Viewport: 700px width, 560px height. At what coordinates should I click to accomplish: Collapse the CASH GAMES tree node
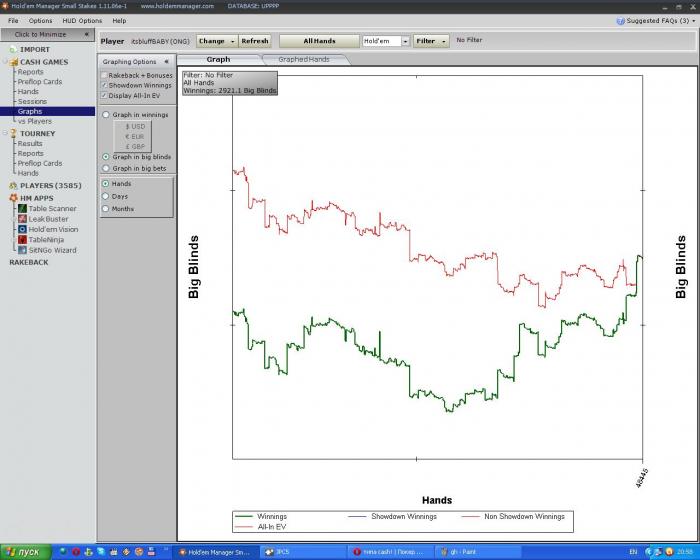(5, 62)
